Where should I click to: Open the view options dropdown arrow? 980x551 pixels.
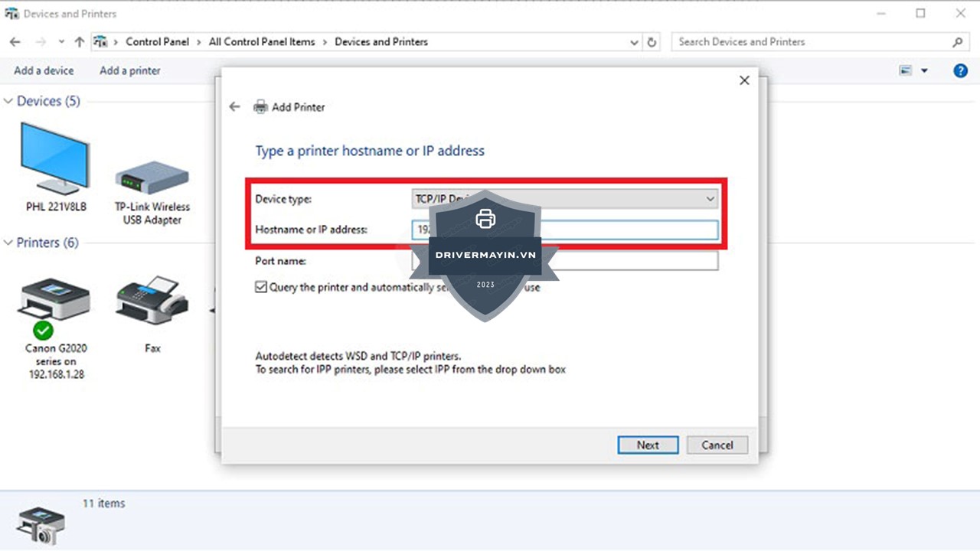pyautogui.click(x=924, y=70)
